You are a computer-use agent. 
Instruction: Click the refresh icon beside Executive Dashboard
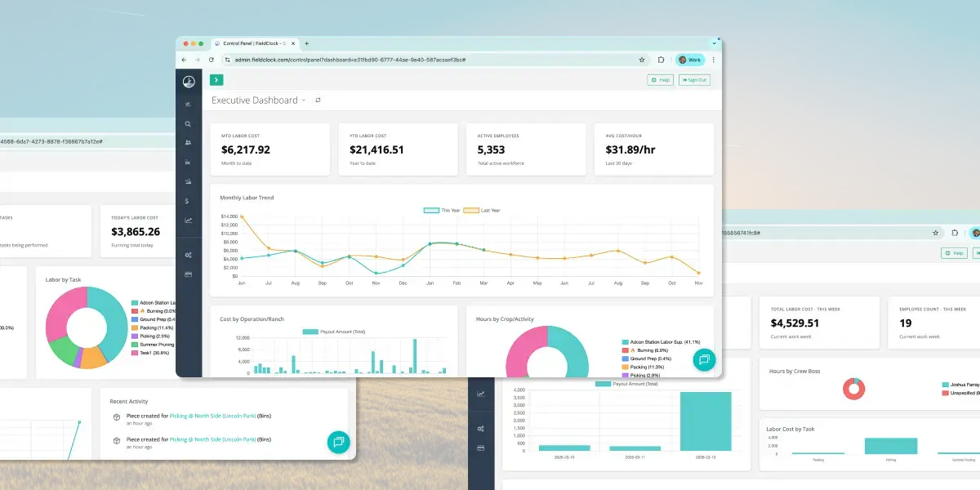pyautogui.click(x=318, y=99)
